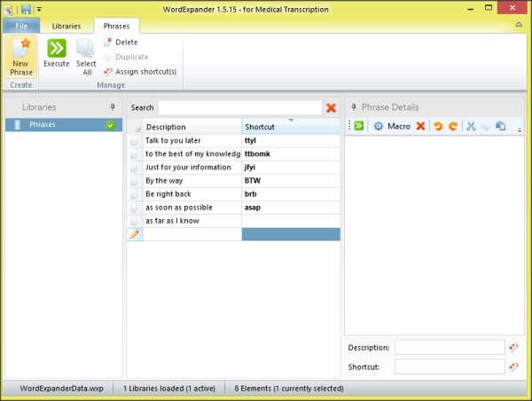Click row icon for 'as far as I know'
Screen dimensions: 532x401
(x=135, y=221)
